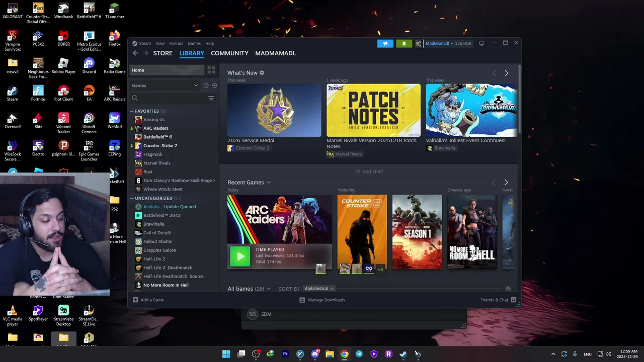Open Discord desktop shortcut

(89, 66)
